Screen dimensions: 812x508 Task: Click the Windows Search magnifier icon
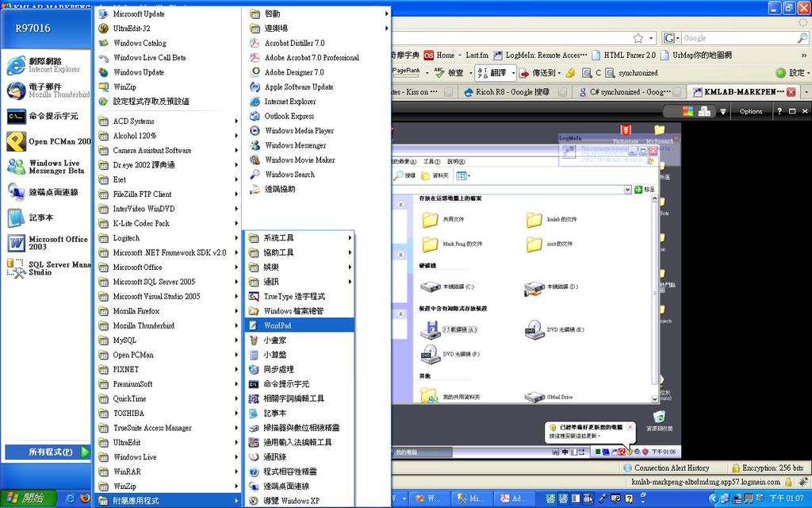click(255, 175)
